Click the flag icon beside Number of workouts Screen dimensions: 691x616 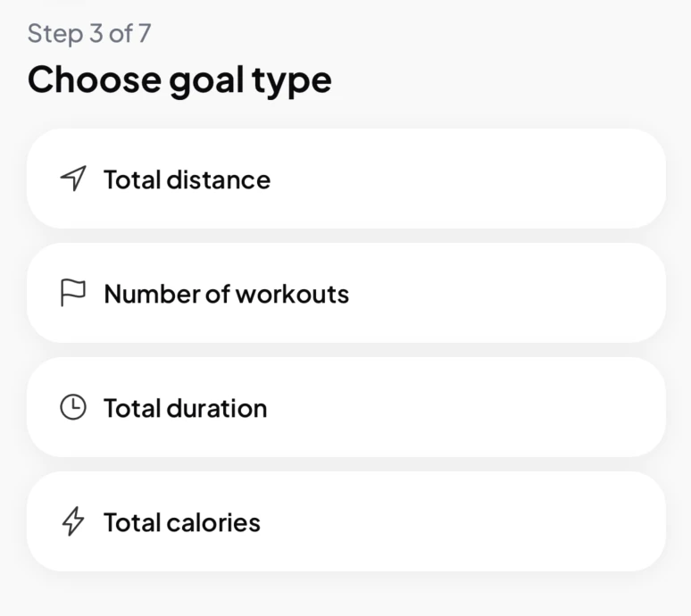(x=73, y=293)
